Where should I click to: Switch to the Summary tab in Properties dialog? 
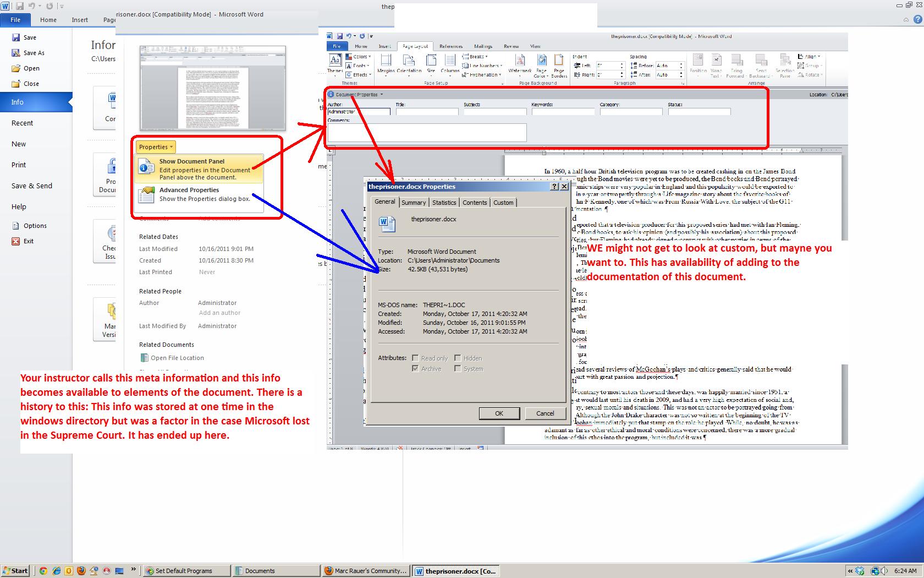coord(414,203)
